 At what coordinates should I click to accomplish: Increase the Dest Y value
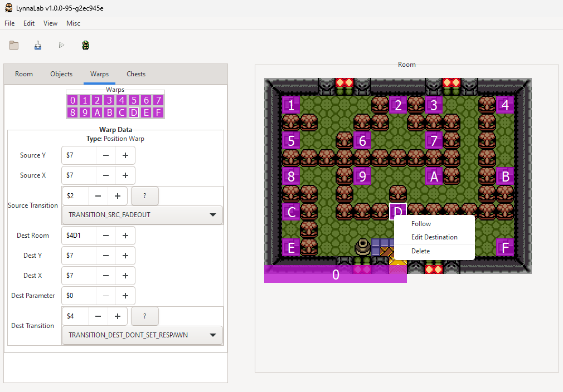[x=125, y=256]
